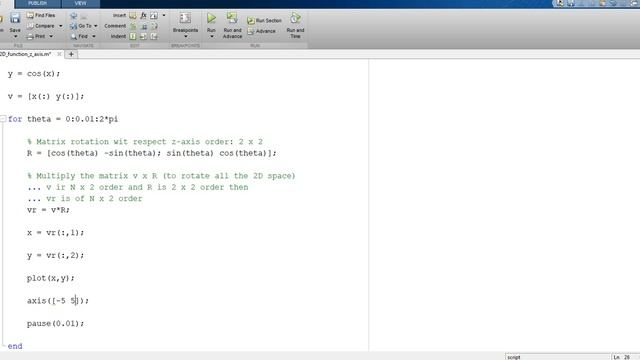This screenshot has height=360, width=640.
Task: Click the navigate Back arrow icon
Action: (73, 16)
